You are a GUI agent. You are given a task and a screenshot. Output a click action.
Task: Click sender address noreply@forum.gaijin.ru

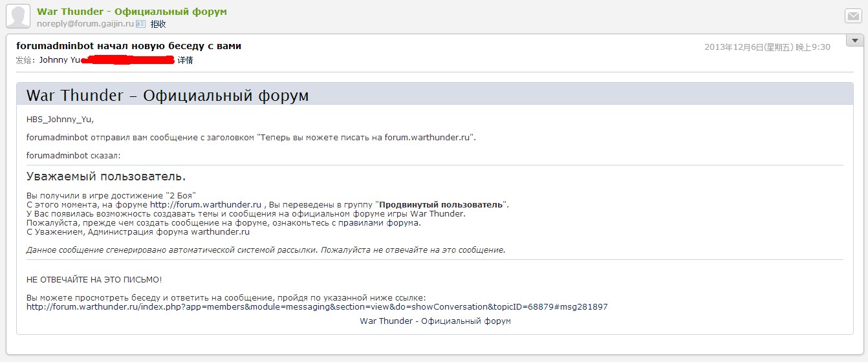pyautogui.click(x=85, y=23)
